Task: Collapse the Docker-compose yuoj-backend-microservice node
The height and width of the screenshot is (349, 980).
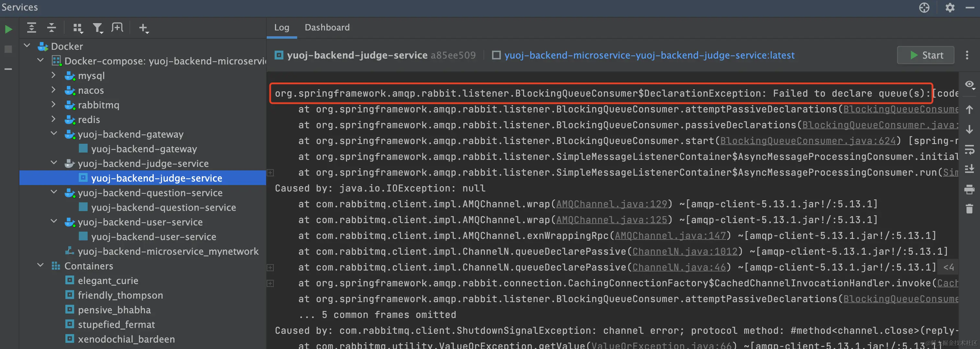Action: (40, 61)
